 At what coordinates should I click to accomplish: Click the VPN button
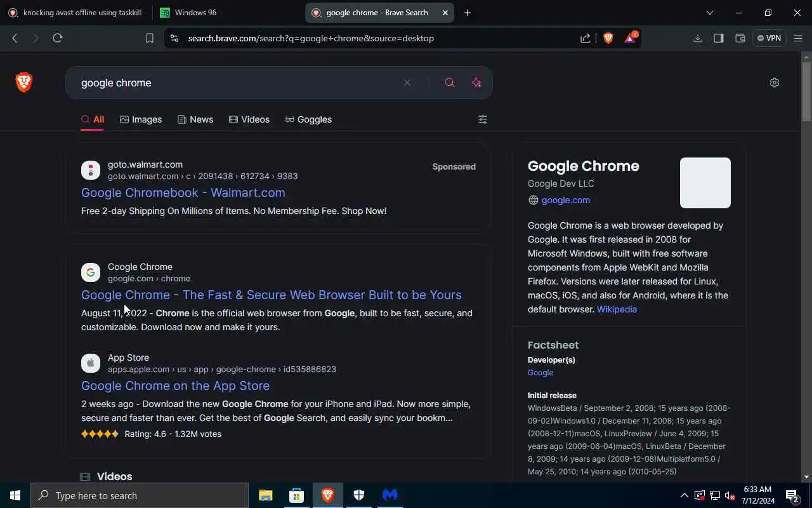[x=769, y=38]
